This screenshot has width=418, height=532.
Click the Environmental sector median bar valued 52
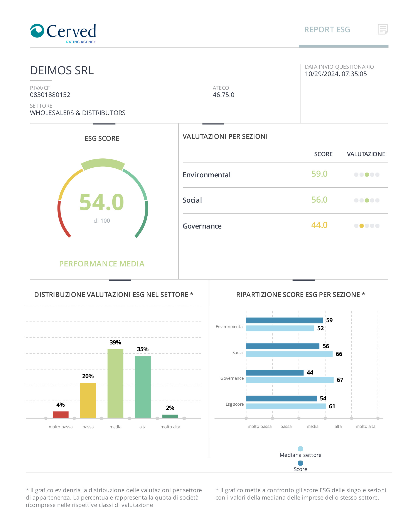click(x=280, y=328)
